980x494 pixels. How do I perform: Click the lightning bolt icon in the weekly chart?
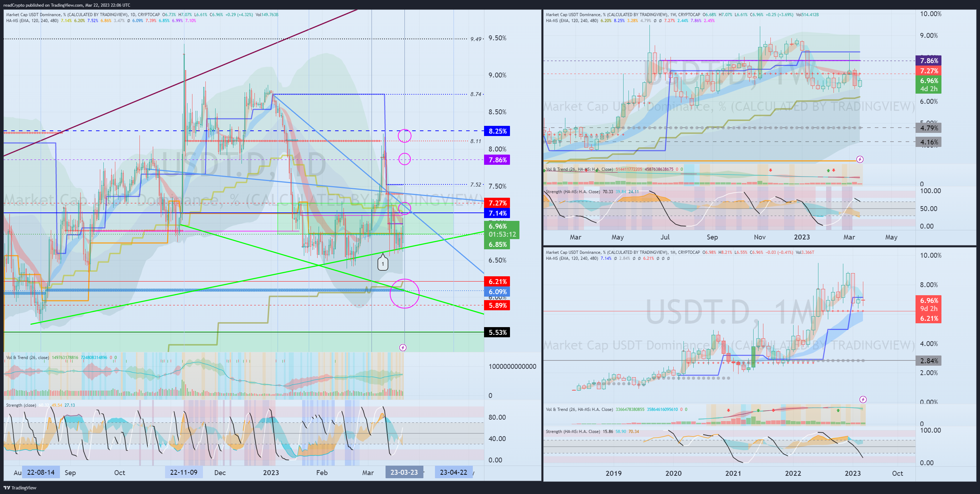point(860,159)
